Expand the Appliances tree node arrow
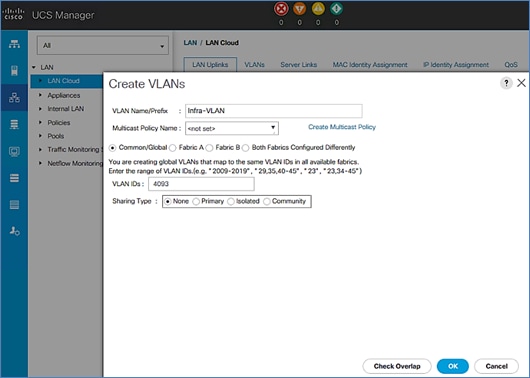530x378 pixels. coord(41,95)
